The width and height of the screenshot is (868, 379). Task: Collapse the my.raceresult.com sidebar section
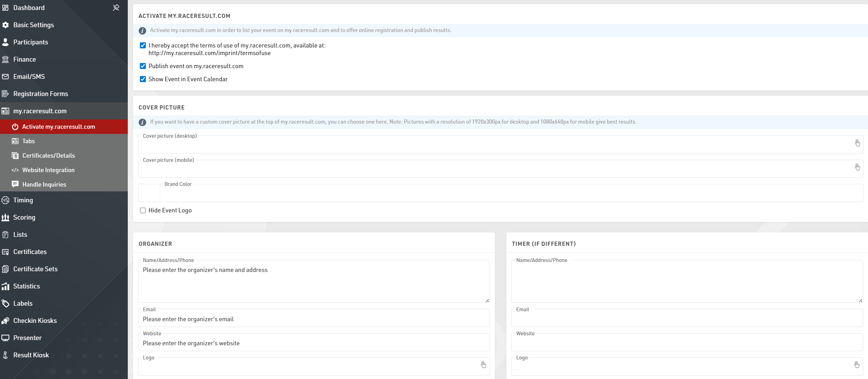click(x=40, y=111)
